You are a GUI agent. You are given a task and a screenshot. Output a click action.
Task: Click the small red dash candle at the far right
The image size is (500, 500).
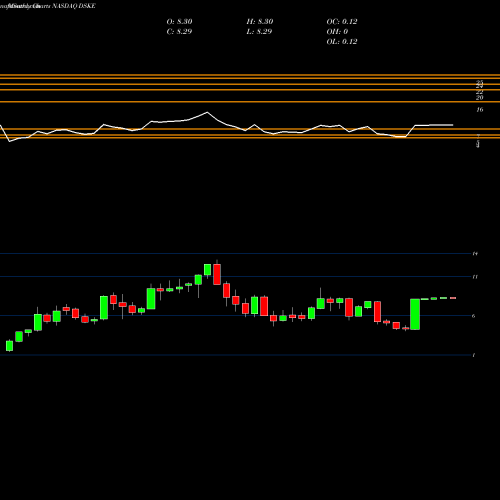click(x=453, y=298)
